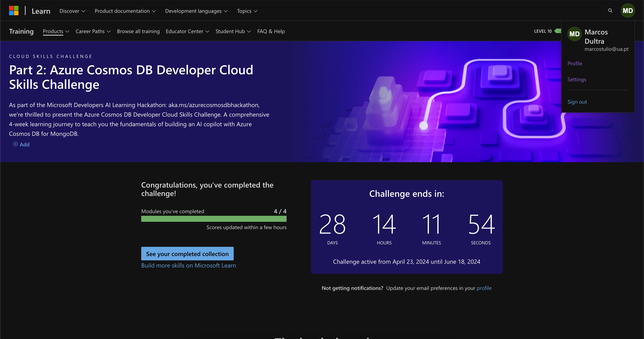This screenshot has height=339, width=644.
Task: Open Browse all training
Action: [138, 31]
